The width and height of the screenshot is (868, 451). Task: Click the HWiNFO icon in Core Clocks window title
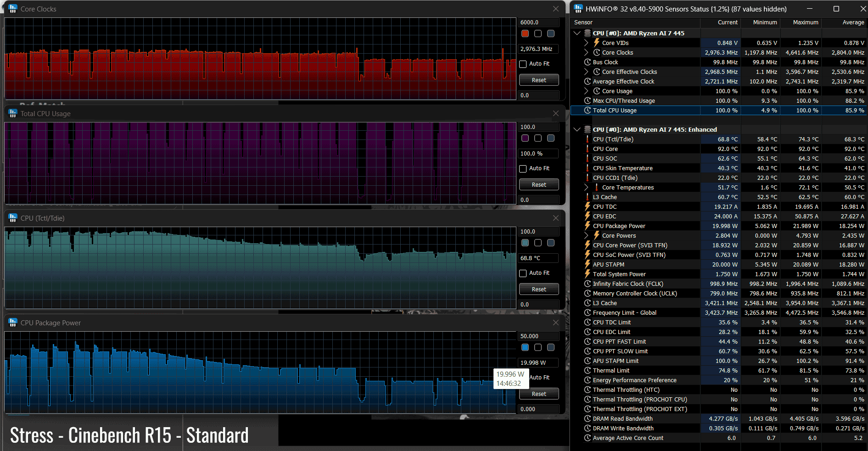click(x=13, y=9)
